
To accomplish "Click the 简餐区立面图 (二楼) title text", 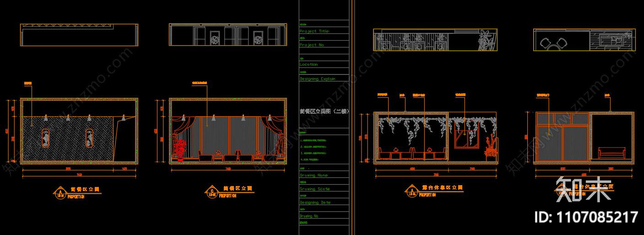I will tap(324, 111).
